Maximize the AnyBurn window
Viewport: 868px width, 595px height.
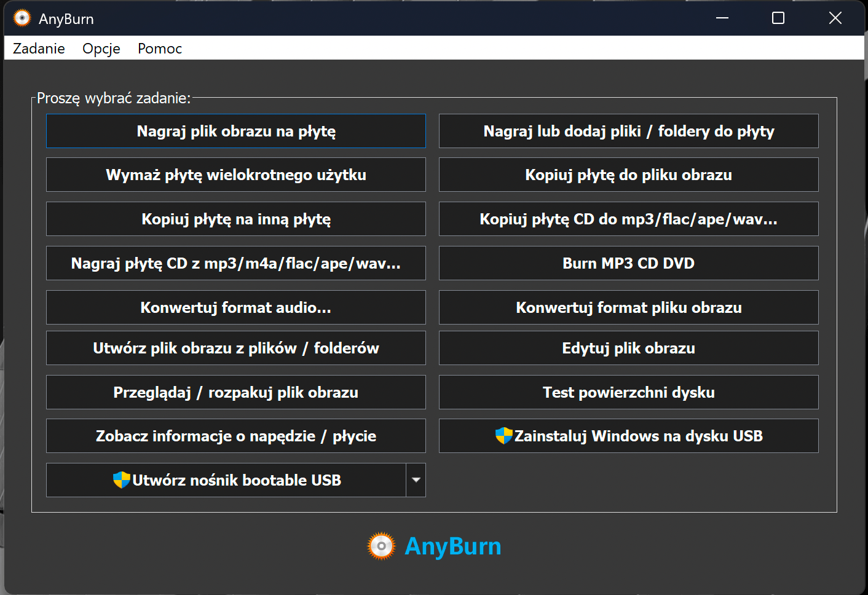[x=778, y=18]
